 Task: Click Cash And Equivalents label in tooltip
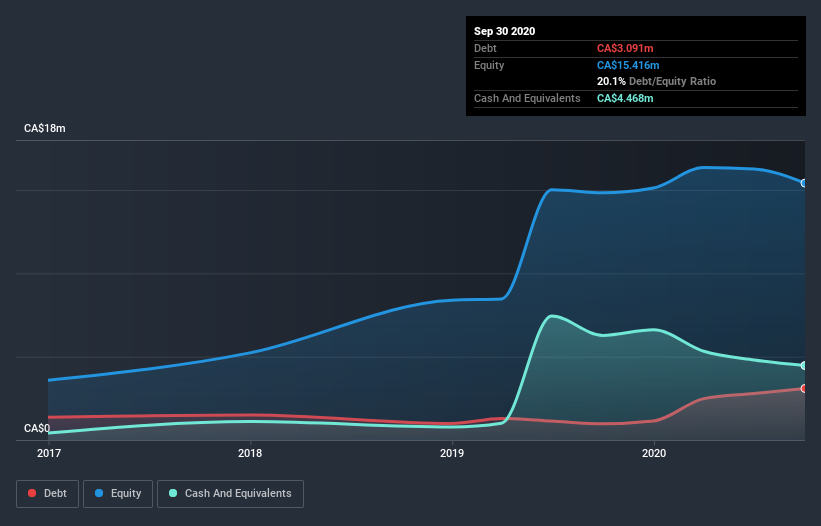[527, 98]
